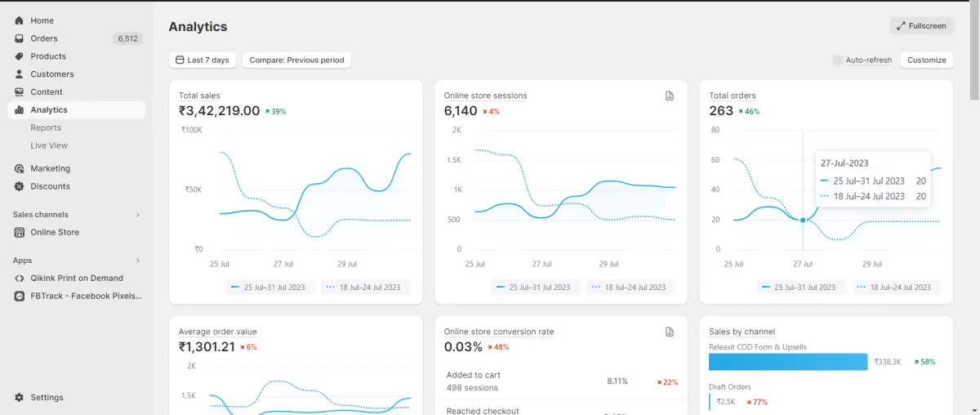Click the calendar icon in Last 7 days
Screen dimensions: 980x415
click(x=180, y=60)
